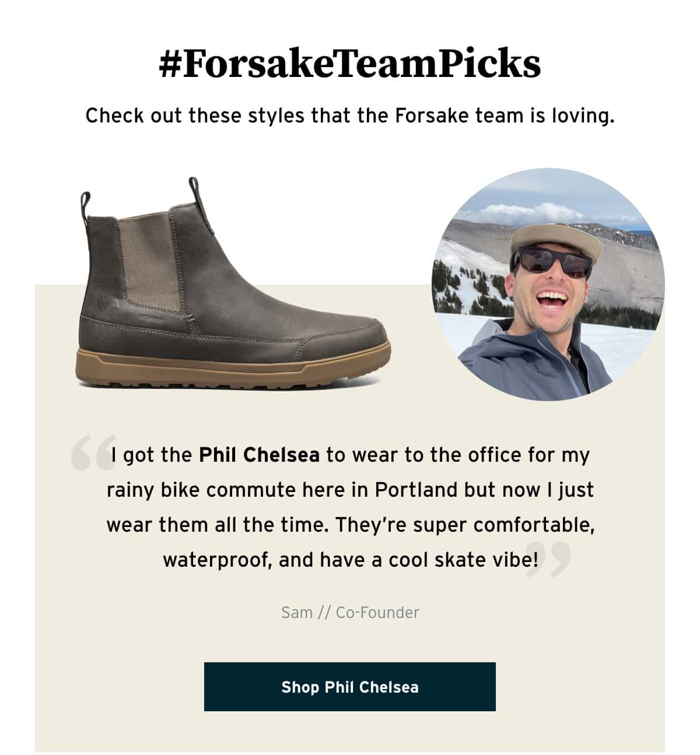
Task: Click Sam's circular profile photo
Action: pyautogui.click(x=548, y=284)
